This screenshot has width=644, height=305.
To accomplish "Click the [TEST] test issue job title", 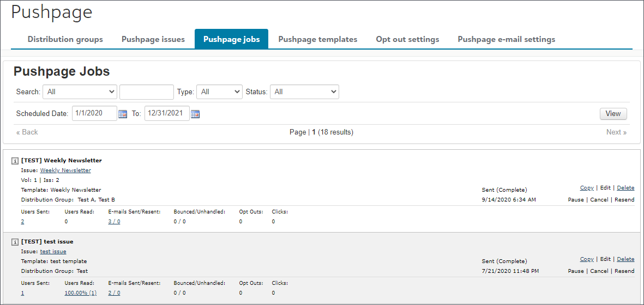I will 47,241.
